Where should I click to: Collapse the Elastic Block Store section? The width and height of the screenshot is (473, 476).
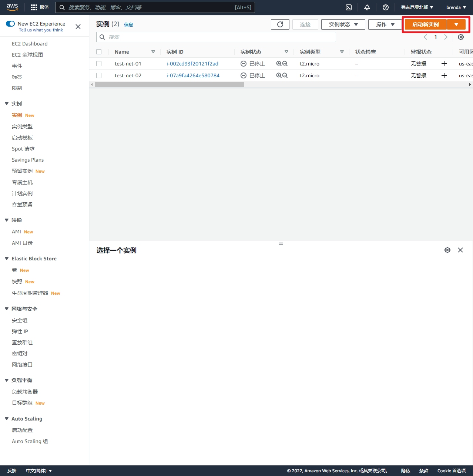7,259
